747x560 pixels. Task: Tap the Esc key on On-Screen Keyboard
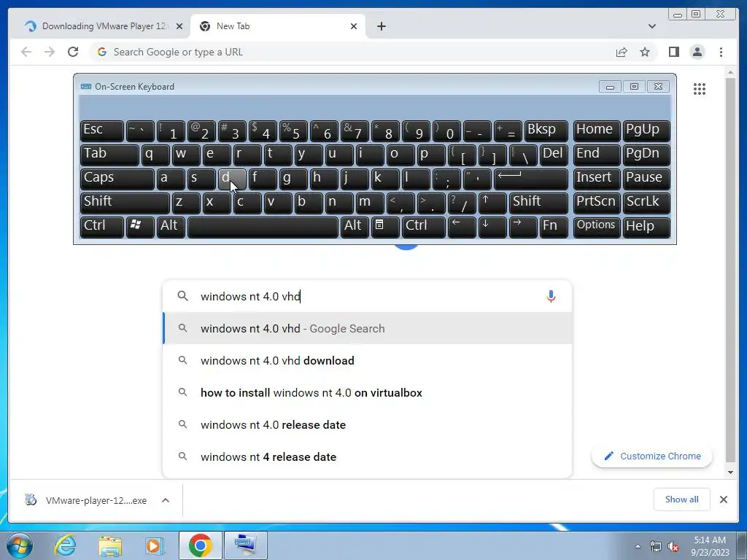pyautogui.click(x=102, y=131)
